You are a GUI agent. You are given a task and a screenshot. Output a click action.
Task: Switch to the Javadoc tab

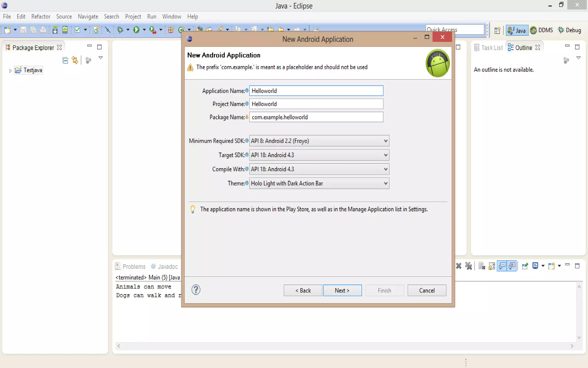[x=165, y=267]
